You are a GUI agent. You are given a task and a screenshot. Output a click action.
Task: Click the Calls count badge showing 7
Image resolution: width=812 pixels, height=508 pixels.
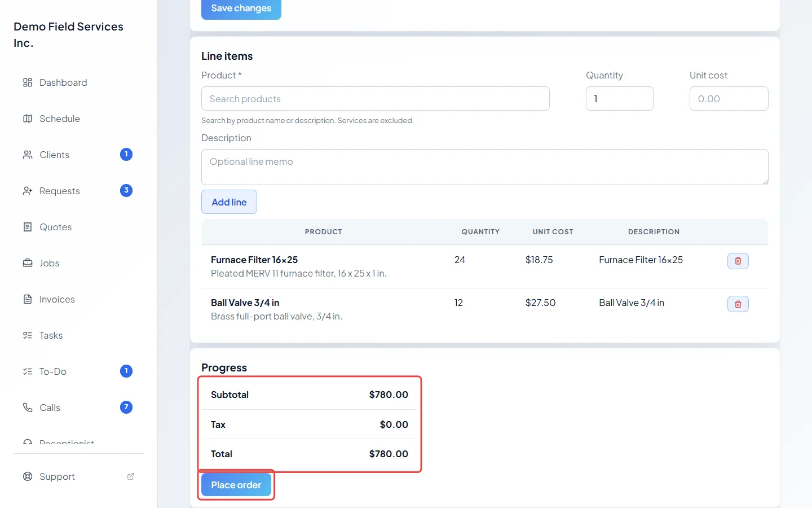126,407
